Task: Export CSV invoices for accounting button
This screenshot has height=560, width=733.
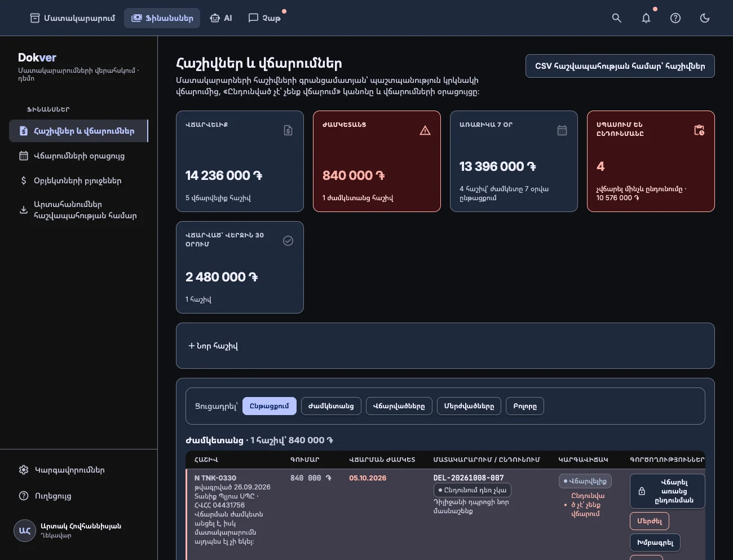Action: coord(620,66)
